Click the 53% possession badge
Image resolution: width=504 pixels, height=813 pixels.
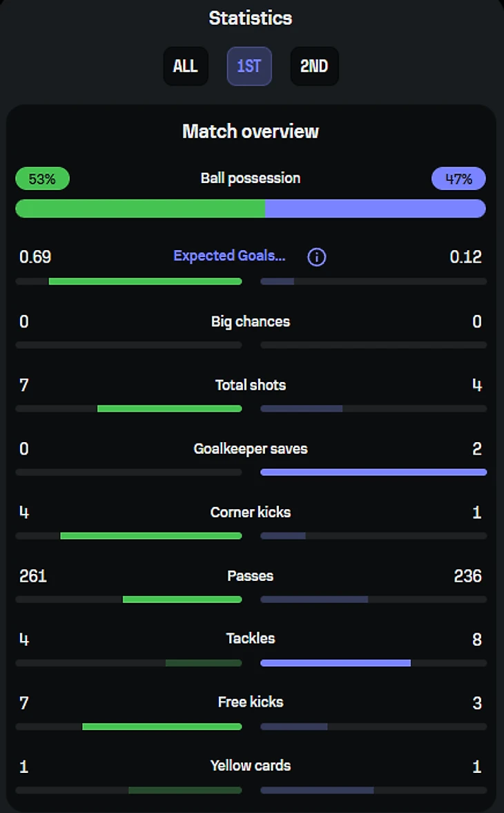(x=42, y=179)
